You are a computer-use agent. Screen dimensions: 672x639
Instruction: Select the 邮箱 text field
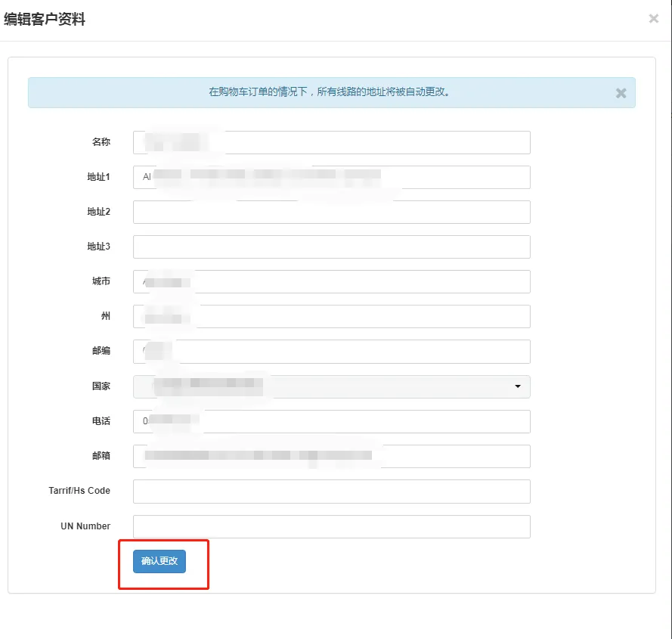[x=332, y=456]
